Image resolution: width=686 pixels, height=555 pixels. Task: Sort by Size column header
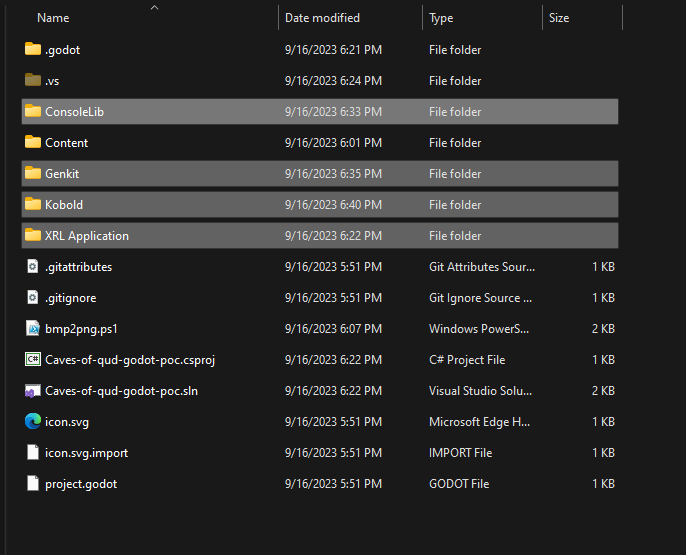[559, 18]
